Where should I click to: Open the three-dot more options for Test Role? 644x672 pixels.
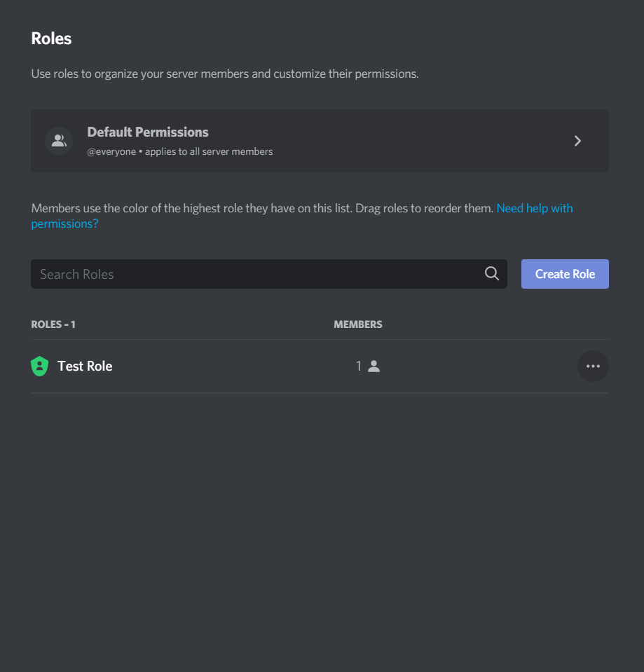pos(593,366)
